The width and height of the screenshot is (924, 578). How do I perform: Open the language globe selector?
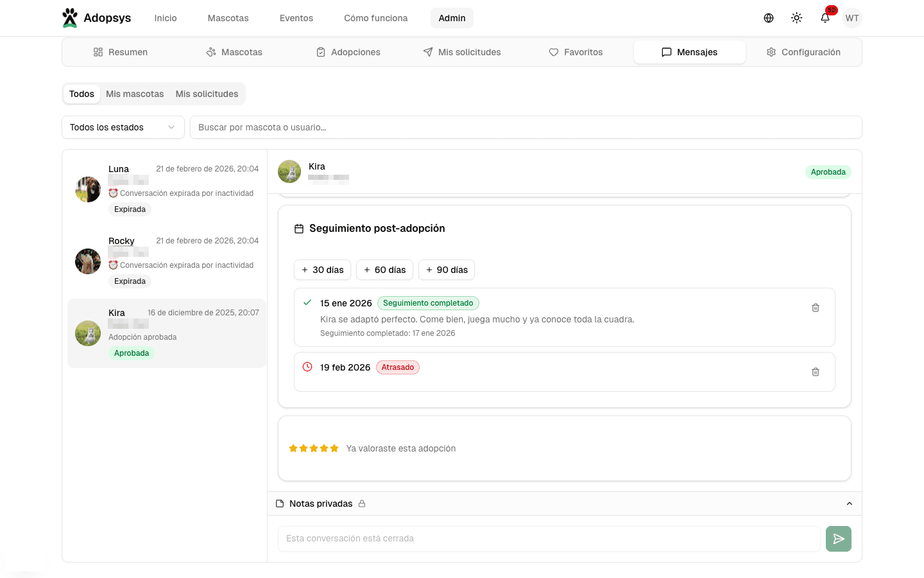(768, 18)
